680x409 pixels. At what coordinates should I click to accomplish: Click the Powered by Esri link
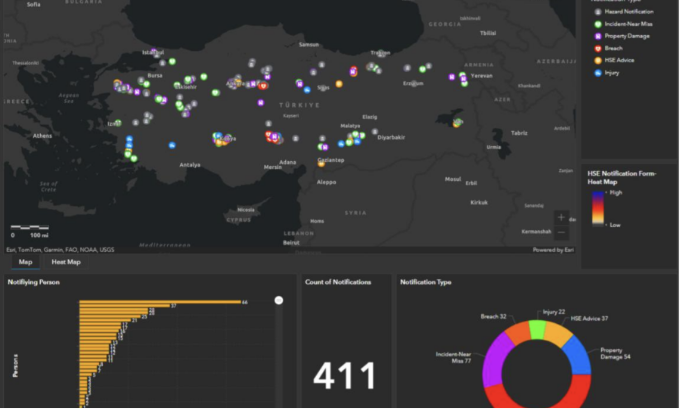point(554,250)
